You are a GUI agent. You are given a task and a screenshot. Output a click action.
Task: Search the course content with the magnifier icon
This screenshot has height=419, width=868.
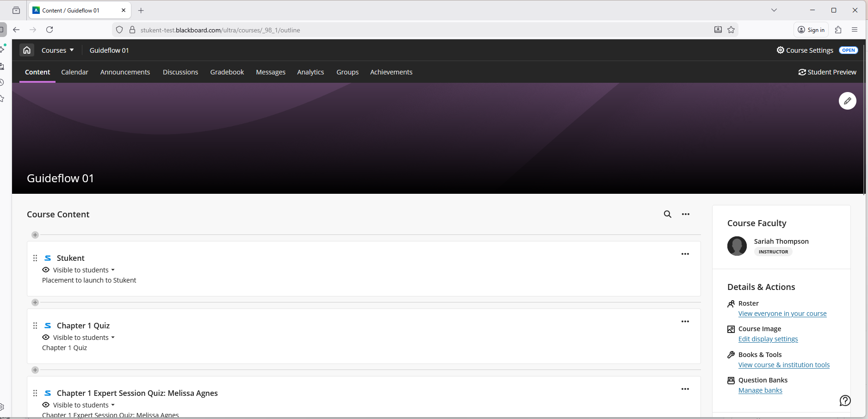click(x=667, y=214)
